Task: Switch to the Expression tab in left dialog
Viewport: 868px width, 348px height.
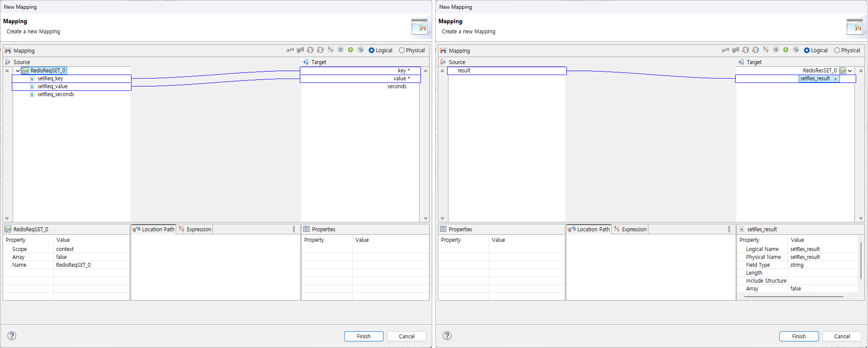Action: (x=195, y=229)
